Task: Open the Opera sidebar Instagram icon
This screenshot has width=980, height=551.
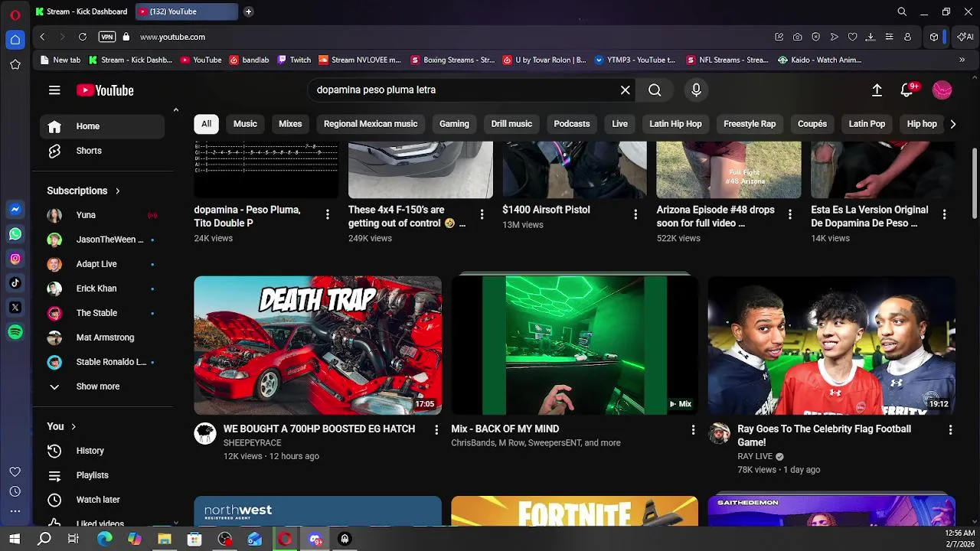Action: (15, 259)
